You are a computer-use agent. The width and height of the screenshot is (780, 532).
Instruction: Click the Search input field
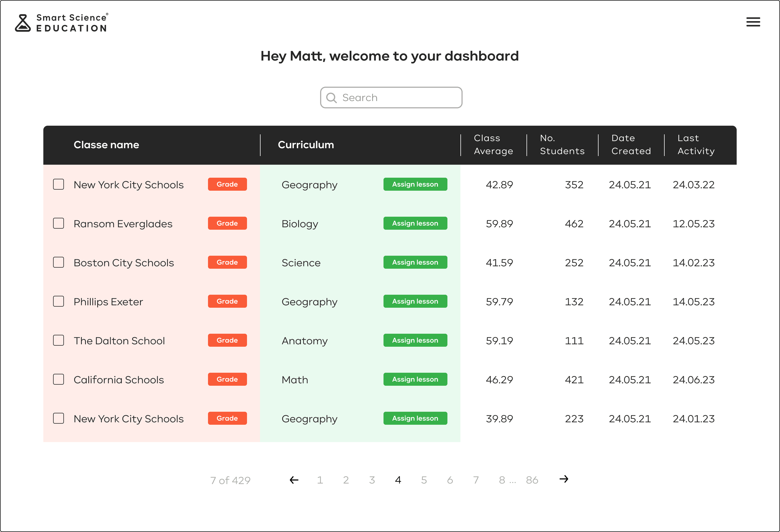tap(399, 98)
